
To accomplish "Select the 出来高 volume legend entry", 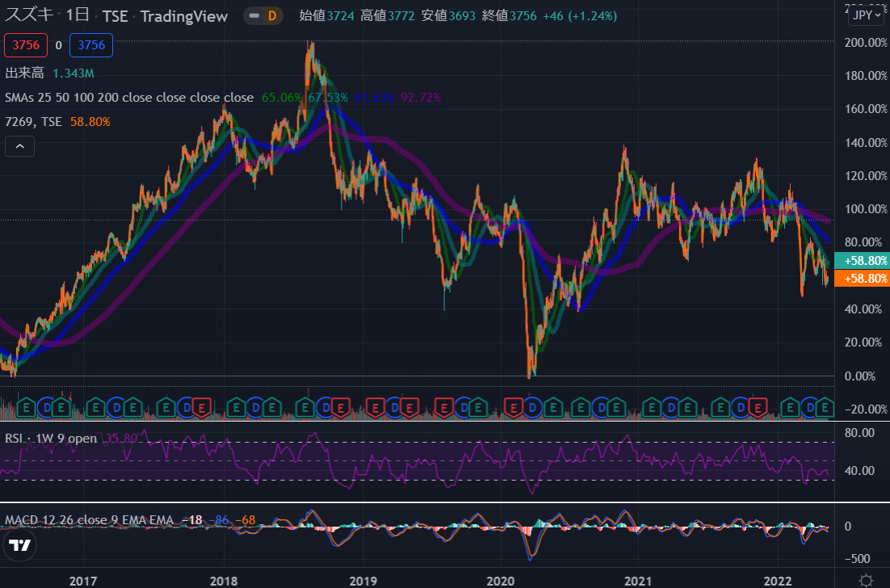I will point(24,73).
